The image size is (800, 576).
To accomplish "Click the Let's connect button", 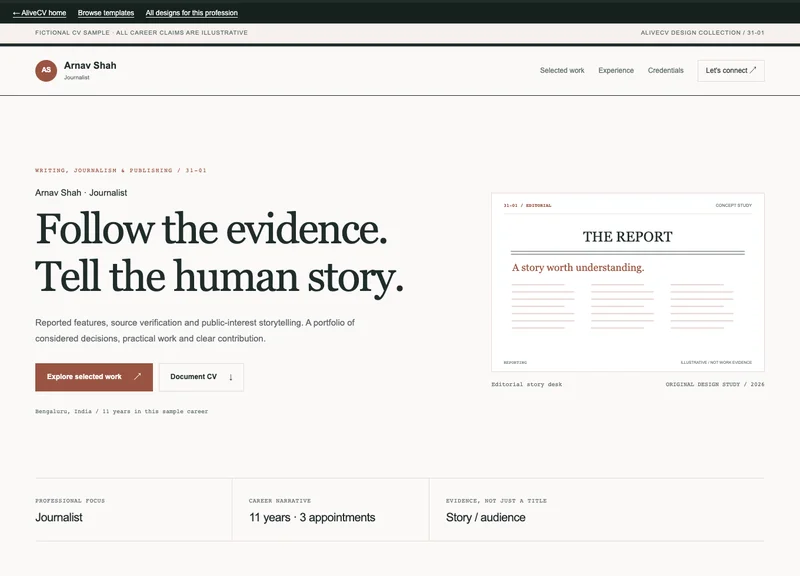I will [x=731, y=70].
